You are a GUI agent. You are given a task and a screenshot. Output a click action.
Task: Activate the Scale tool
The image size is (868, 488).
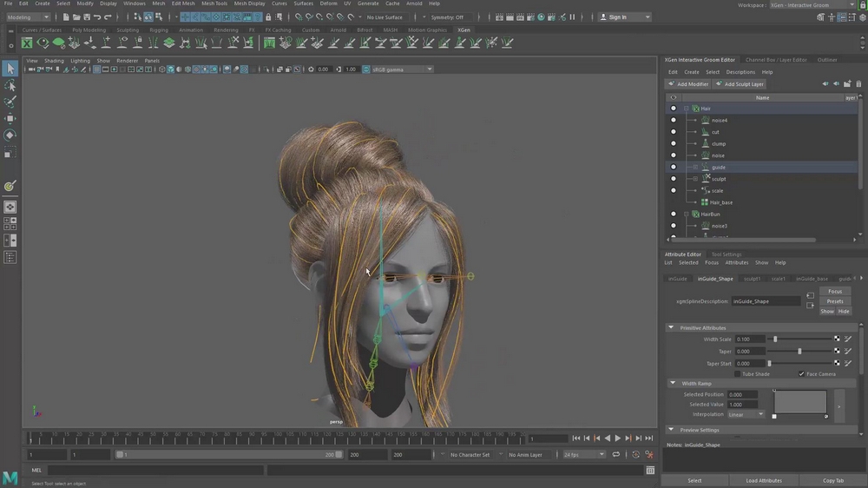10,152
